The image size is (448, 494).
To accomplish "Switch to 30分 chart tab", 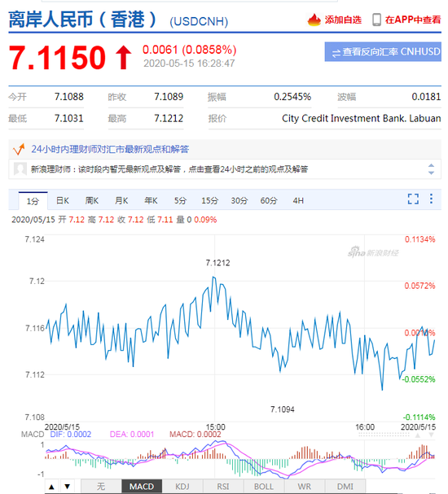I will click(x=239, y=200).
